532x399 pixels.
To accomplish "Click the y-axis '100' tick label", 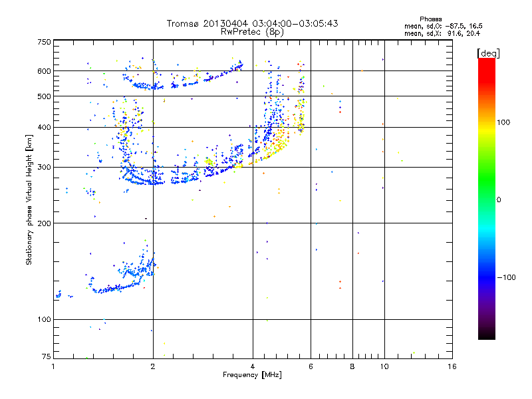I will coord(44,319).
